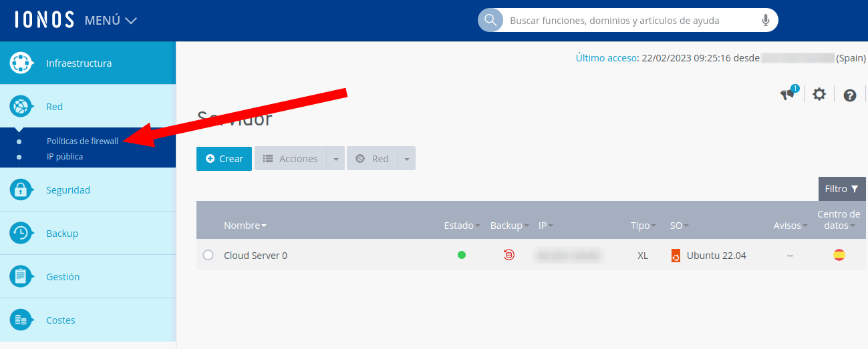This screenshot has height=349, width=868.
Task: Expand the Red dropdown arrow
Action: pyautogui.click(x=406, y=159)
